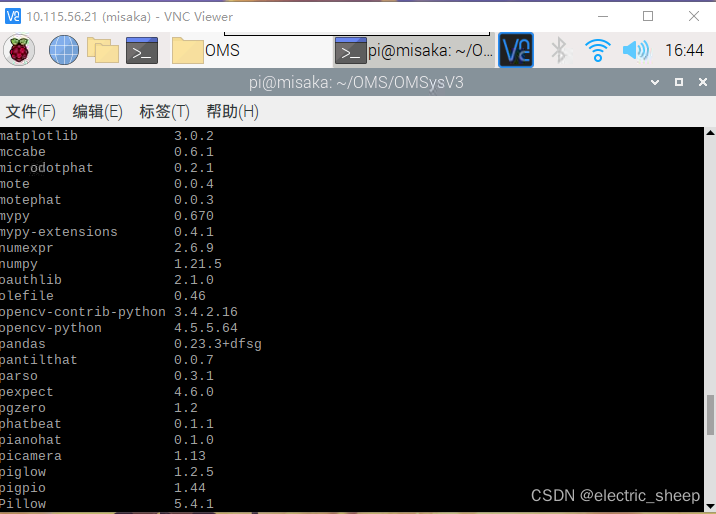Open the Wi-Fi network menu
716x514 pixels.
pyautogui.click(x=598, y=50)
